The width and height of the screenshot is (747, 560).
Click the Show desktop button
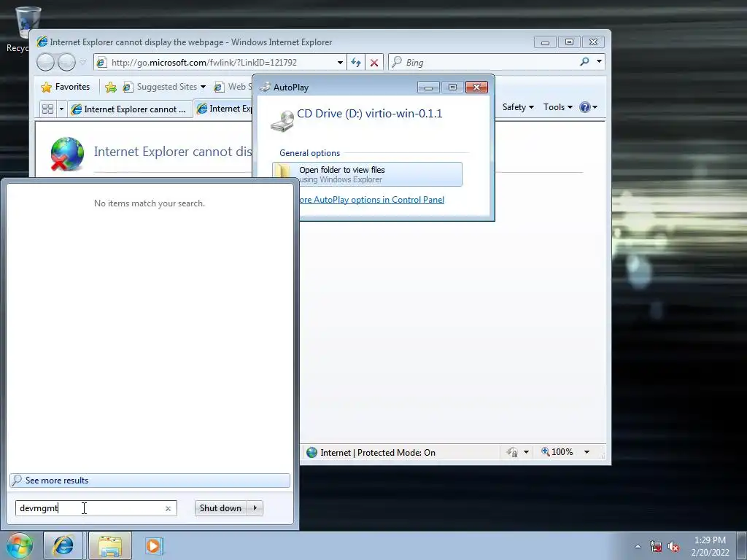(742, 545)
